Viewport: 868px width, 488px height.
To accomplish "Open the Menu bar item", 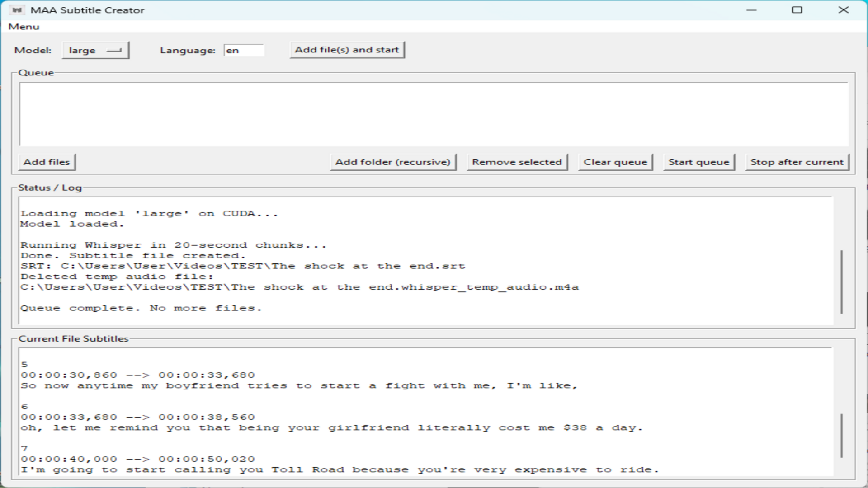I will [24, 27].
